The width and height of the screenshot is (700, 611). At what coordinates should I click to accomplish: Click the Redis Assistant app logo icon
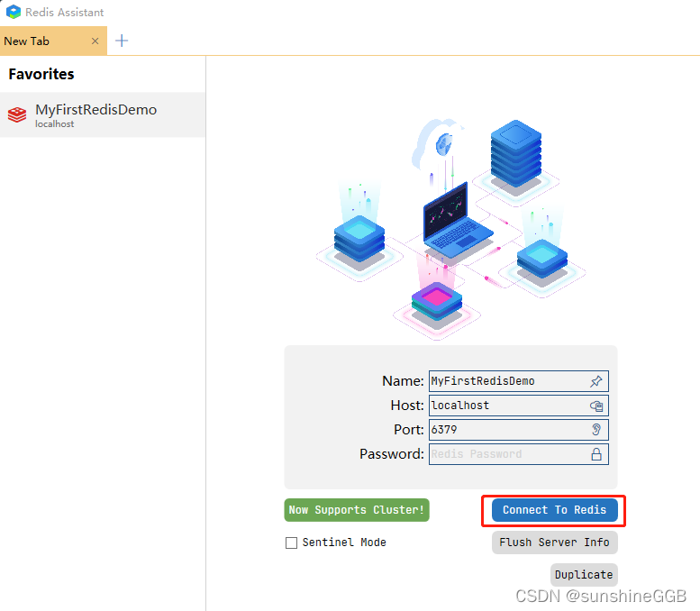(x=14, y=12)
